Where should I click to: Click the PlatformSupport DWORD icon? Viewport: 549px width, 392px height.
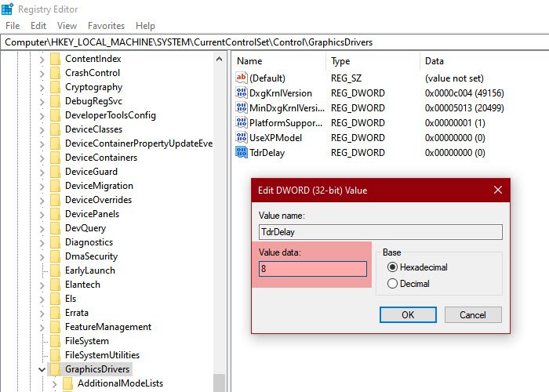242,122
